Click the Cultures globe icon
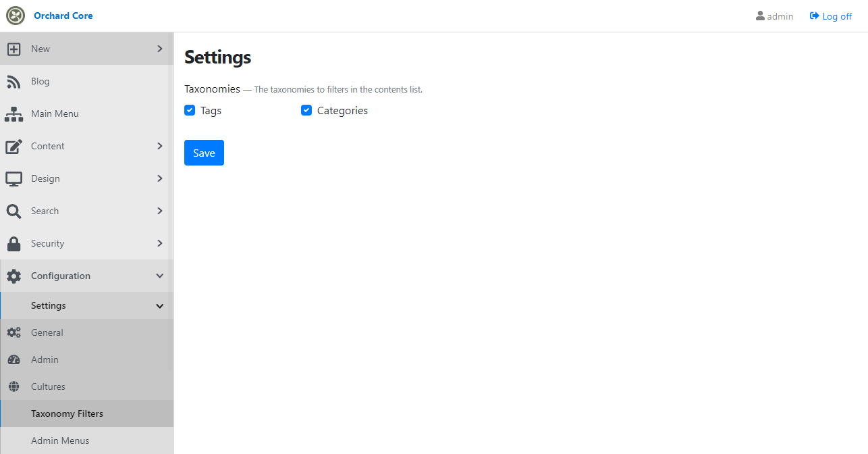 (13, 386)
